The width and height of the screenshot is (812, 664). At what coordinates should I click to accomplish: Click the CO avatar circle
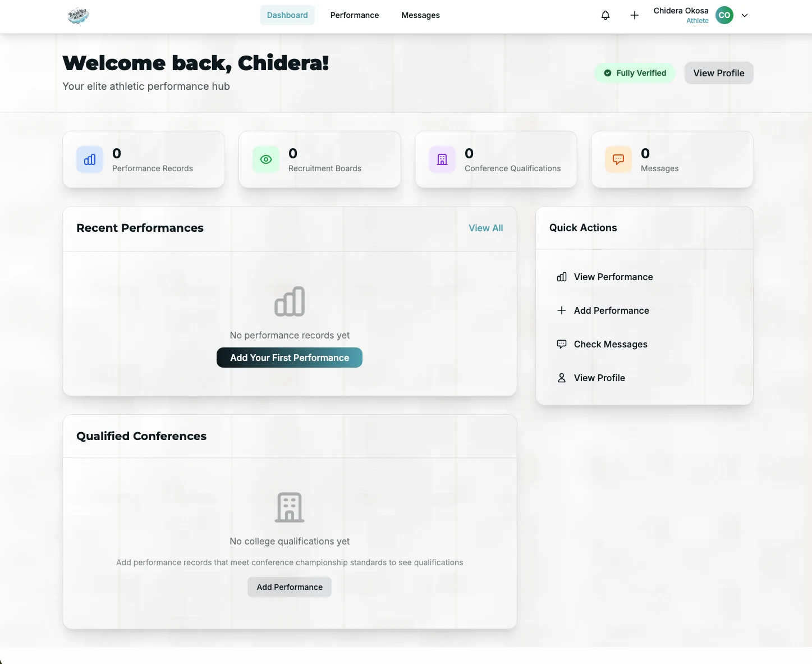(x=724, y=15)
